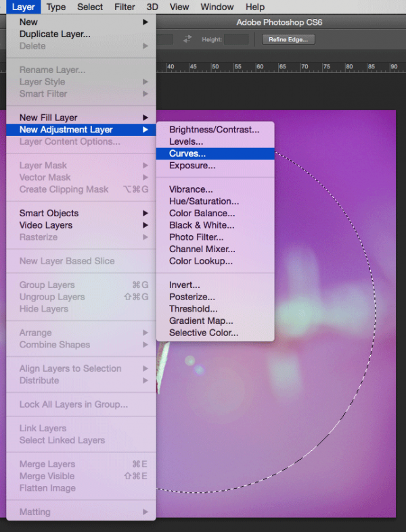The image size is (406, 532).
Task: Expand the Smart Objects submenu
Action: tap(81, 213)
